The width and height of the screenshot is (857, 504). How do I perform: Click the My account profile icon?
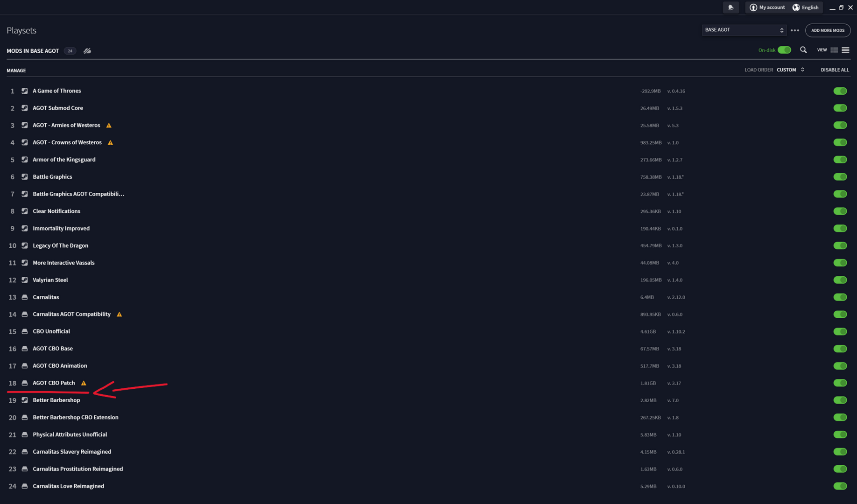coord(753,7)
